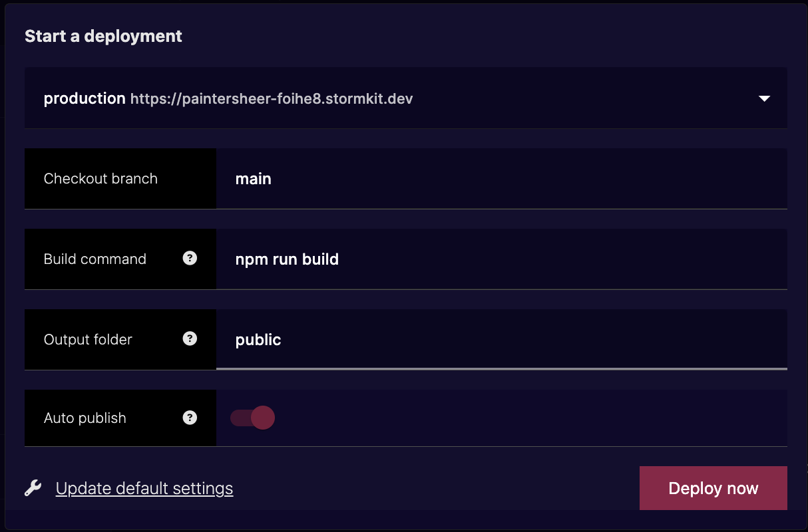Click the chevron on the environment selector
The image size is (808, 532).
click(x=764, y=98)
